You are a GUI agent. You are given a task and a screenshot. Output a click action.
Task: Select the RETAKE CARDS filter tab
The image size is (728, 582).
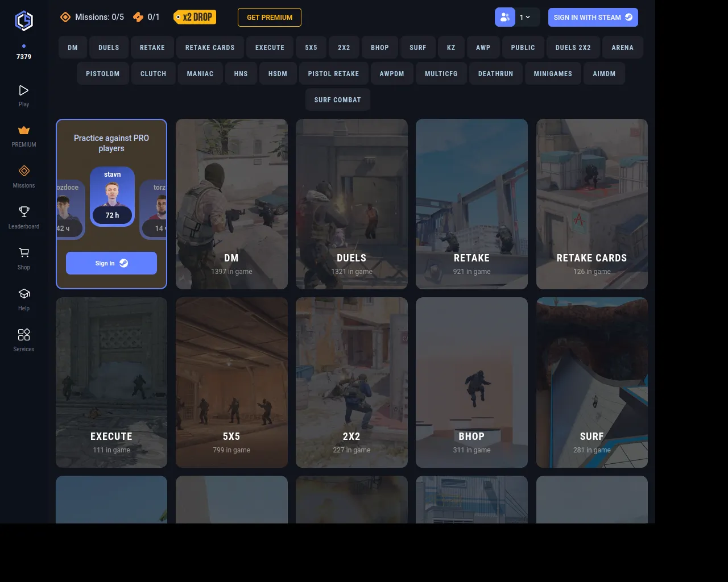coord(210,48)
